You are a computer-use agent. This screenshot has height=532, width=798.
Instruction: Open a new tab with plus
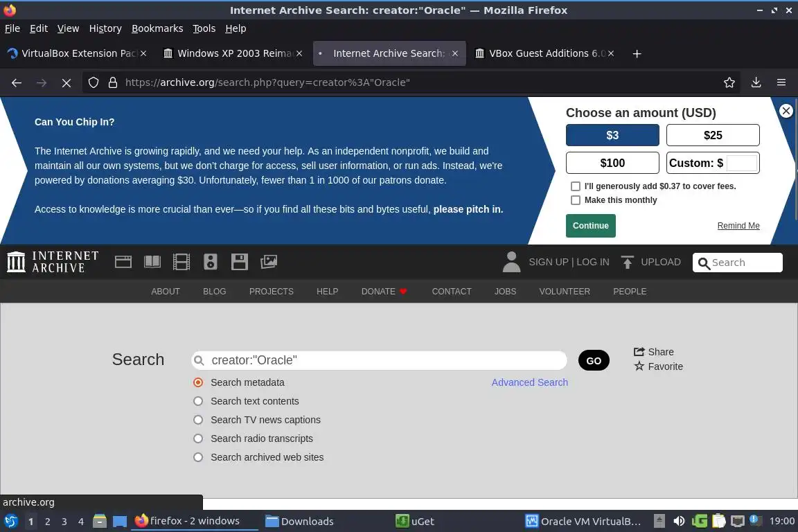637,53
